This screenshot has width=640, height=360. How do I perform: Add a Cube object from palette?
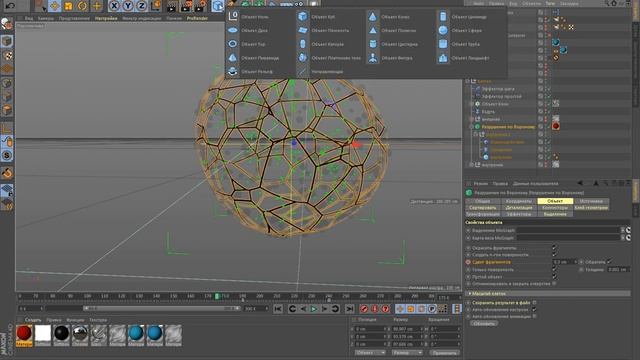[317, 17]
